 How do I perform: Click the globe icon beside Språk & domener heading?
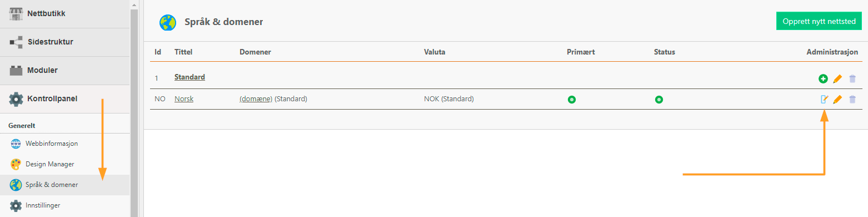(167, 22)
